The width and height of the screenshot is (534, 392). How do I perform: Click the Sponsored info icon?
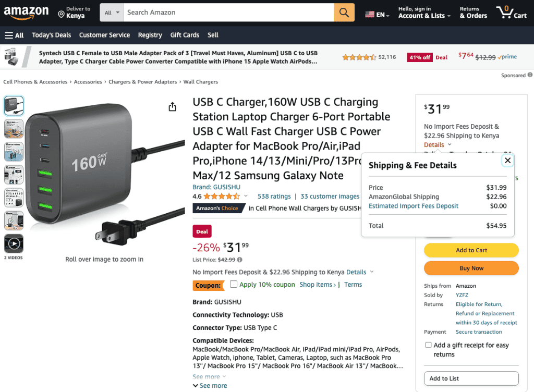tap(530, 75)
